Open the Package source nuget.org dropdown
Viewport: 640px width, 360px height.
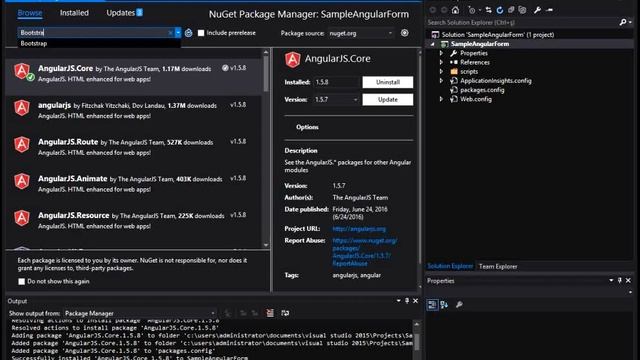[361, 33]
